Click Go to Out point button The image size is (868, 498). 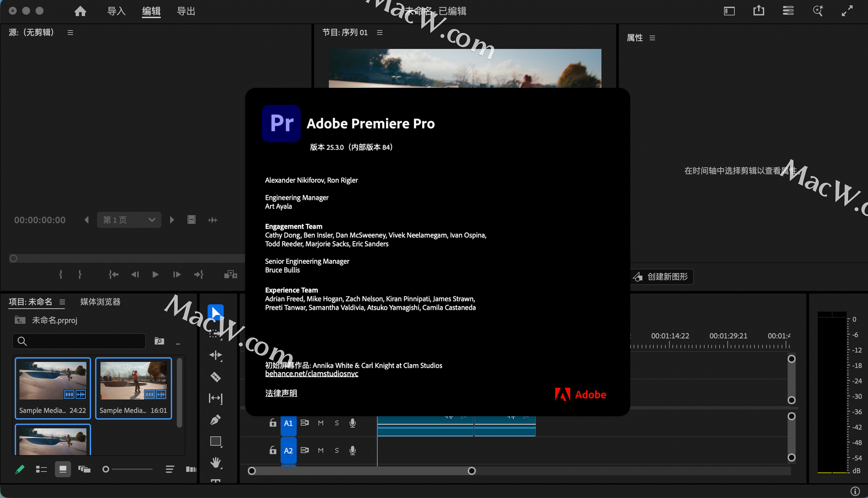click(x=198, y=275)
